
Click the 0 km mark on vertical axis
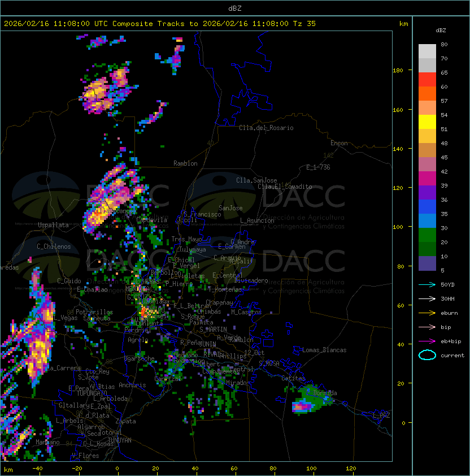[x=403, y=423]
